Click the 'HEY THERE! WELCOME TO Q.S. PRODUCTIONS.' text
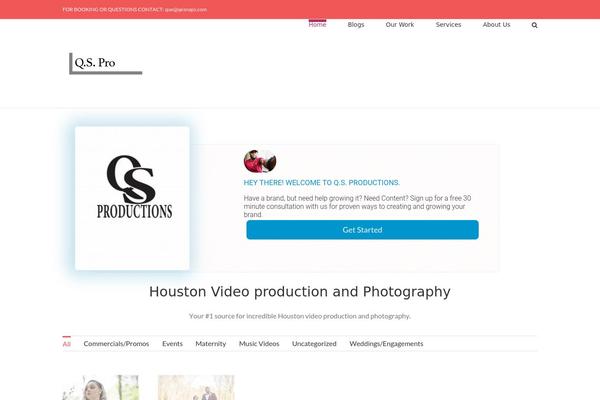The height and width of the screenshot is (400, 600). tap(321, 183)
